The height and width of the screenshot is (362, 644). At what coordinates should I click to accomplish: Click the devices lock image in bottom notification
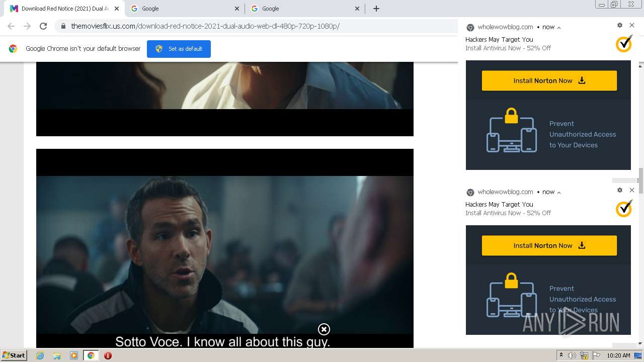point(511,295)
